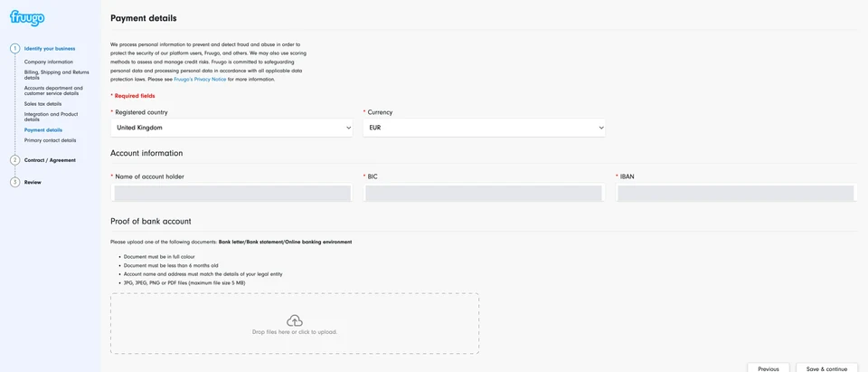Open Sales tax details section
This screenshot has width=868, height=372.
[x=42, y=104]
